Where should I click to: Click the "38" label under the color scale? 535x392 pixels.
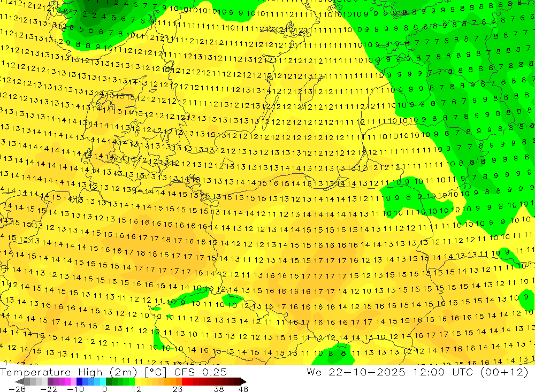click(x=219, y=389)
